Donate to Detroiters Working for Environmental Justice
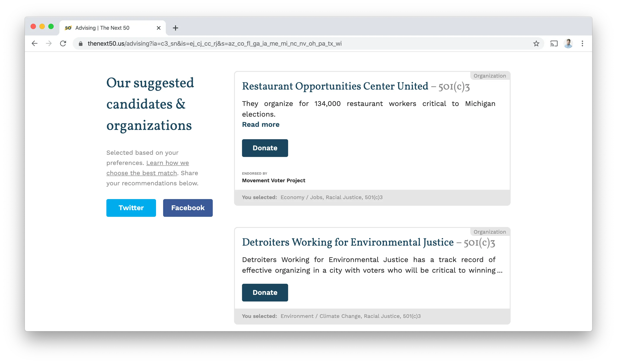617x364 pixels. click(x=265, y=292)
